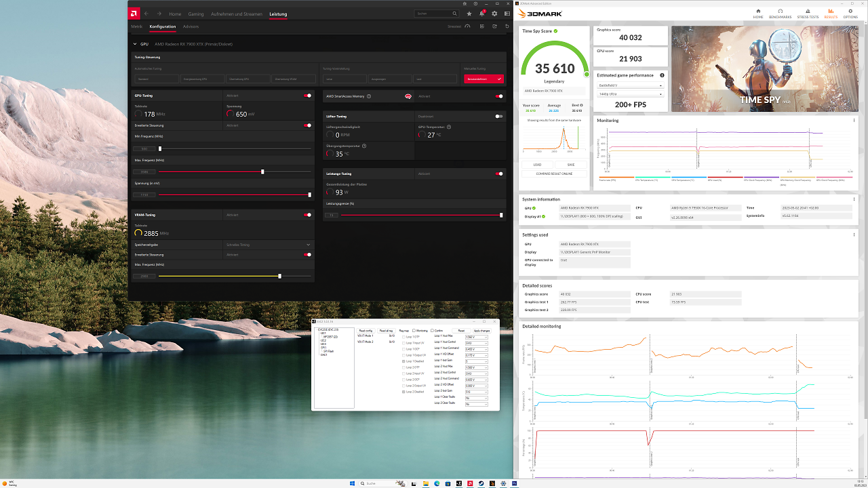Viewport: 868px width, 488px height.
Task: Open 3DMark STRESS TESTS section
Action: (808, 13)
